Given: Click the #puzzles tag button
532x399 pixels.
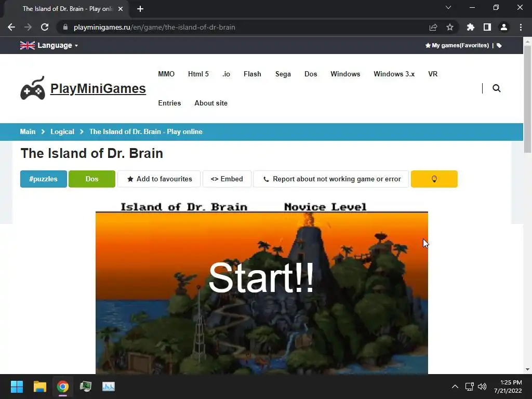Looking at the screenshot, I should (x=44, y=179).
